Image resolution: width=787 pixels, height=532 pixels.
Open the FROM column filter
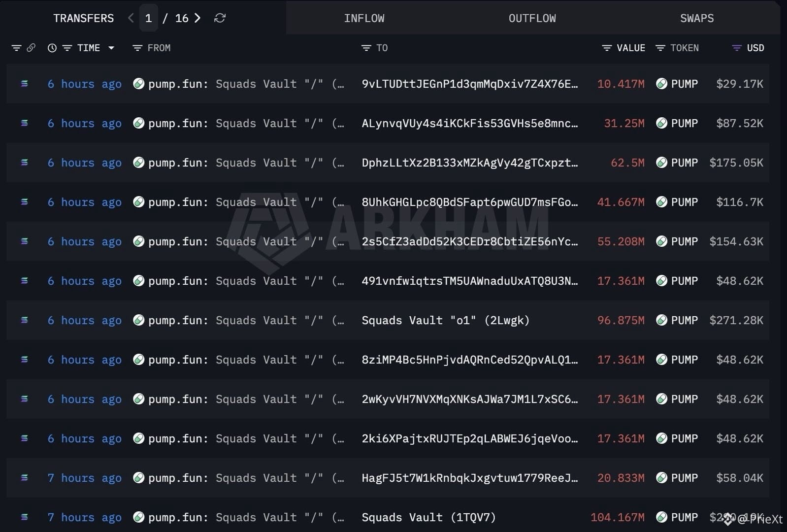pyautogui.click(x=137, y=48)
